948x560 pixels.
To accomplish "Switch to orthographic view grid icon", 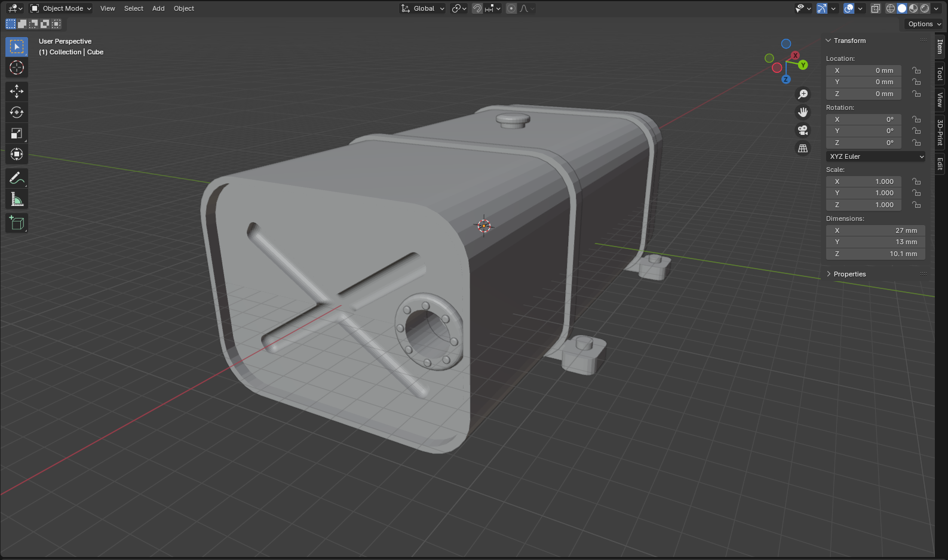I will [x=803, y=148].
